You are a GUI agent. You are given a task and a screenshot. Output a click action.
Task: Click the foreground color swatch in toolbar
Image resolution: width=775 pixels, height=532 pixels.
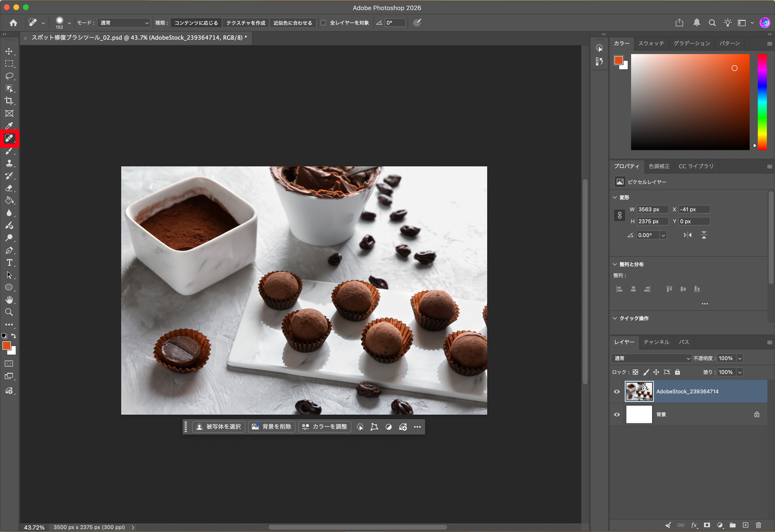pos(7,346)
